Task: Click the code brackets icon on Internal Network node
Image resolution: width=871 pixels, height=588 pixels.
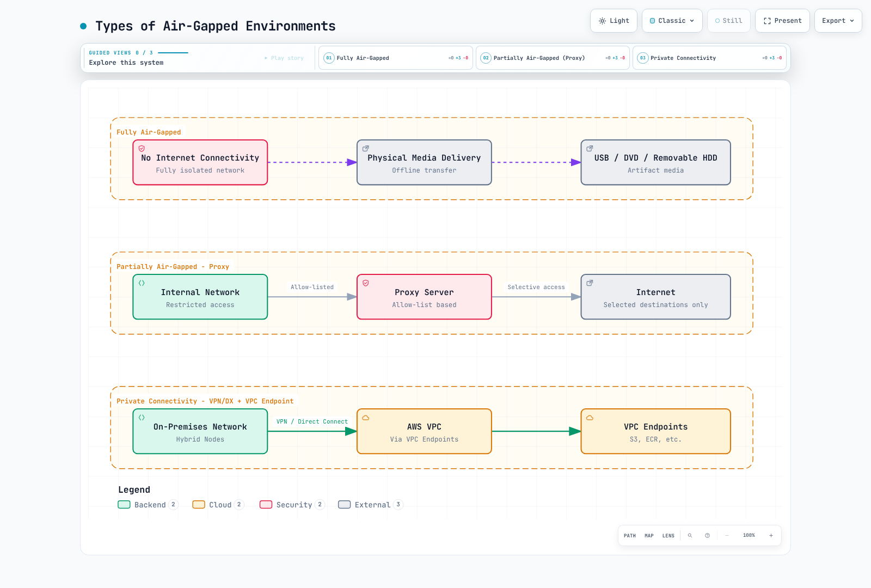Action: point(142,283)
